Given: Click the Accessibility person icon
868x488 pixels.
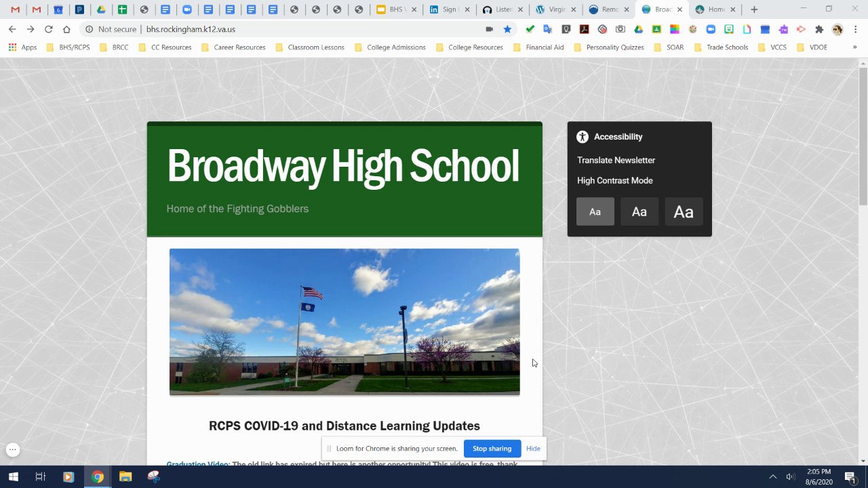Looking at the screenshot, I should click(x=583, y=137).
